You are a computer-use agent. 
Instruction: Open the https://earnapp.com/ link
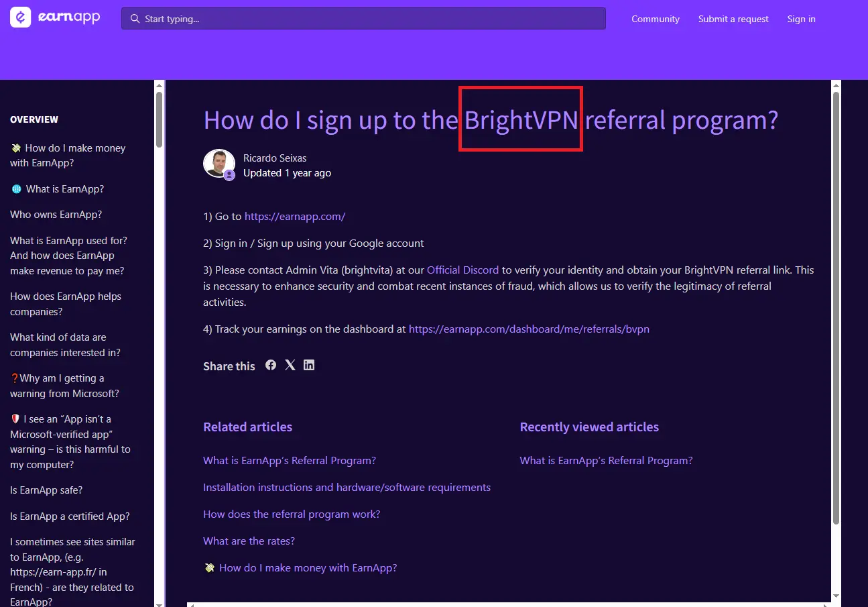click(x=295, y=217)
